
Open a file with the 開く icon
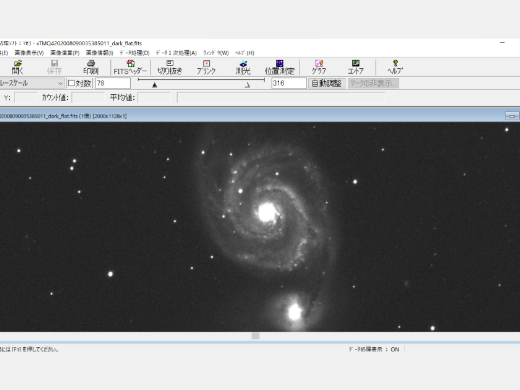point(18,67)
